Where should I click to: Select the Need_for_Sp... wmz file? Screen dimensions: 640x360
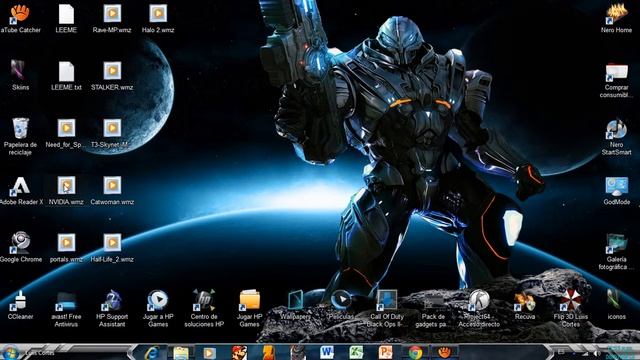point(66,133)
